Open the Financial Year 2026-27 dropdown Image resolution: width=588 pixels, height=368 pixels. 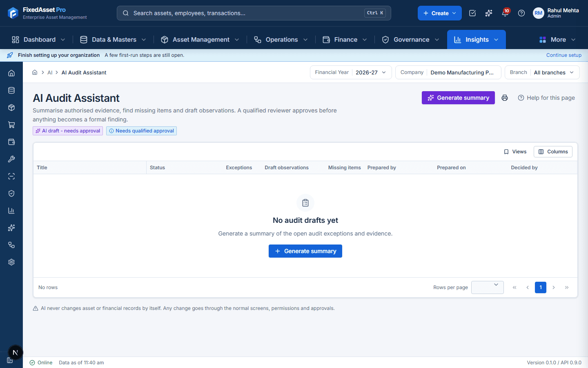[x=351, y=72]
